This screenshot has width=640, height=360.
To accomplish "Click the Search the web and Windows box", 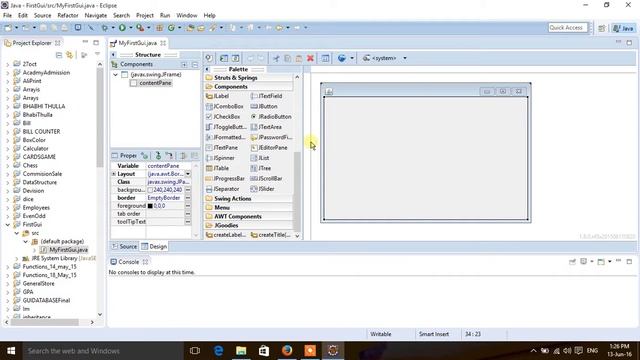I will (102, 351).
